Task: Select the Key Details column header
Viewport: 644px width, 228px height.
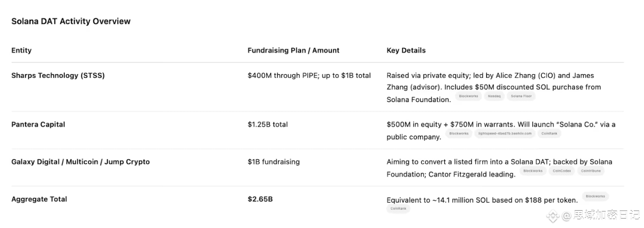Action: click(x=406, y=50)
